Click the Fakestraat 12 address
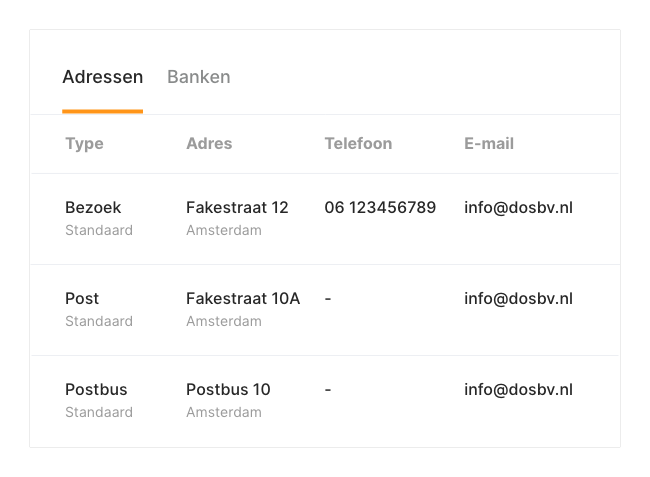650x477 pixels. (x=237, y=208)
